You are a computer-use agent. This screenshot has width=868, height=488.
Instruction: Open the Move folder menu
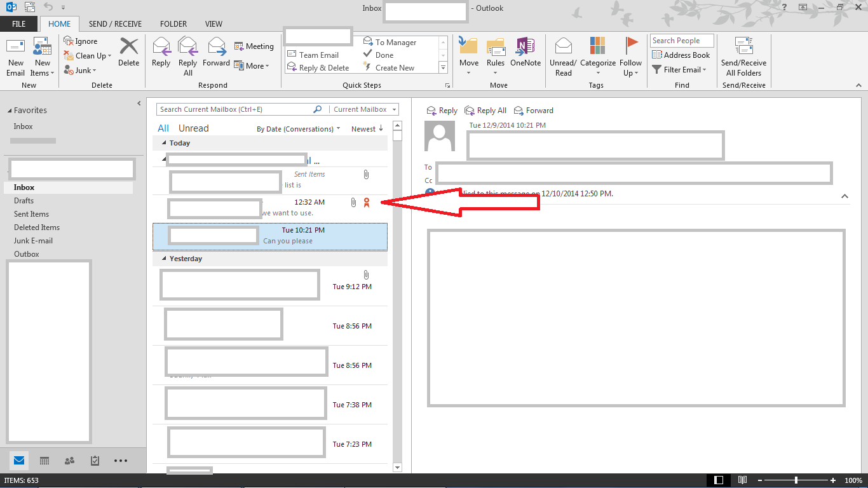(x=469, y=57)
